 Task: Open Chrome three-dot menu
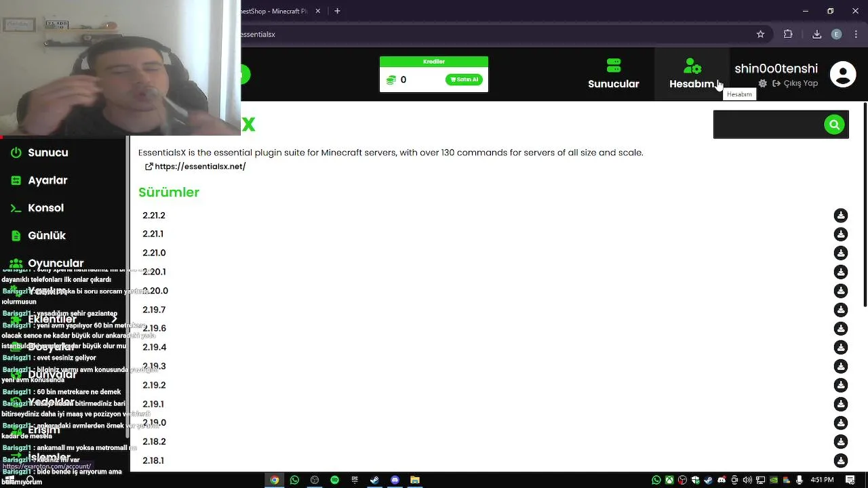(x=856, y=34)
